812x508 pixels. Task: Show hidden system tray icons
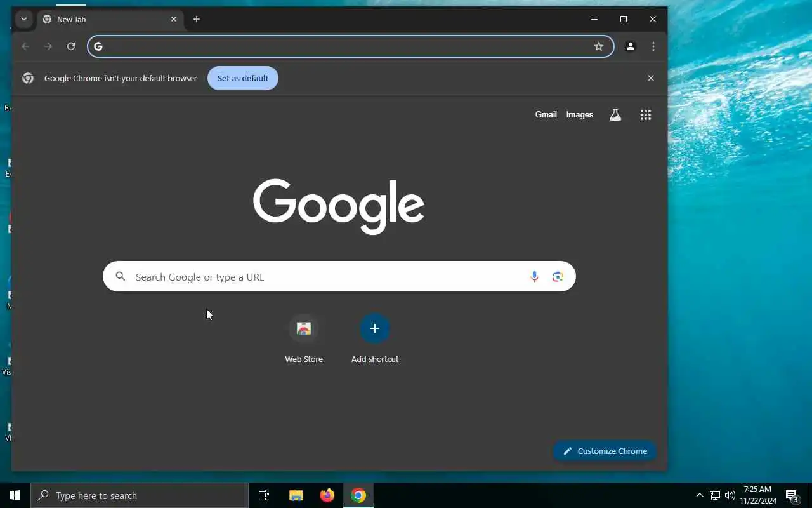tap(700, 495)
